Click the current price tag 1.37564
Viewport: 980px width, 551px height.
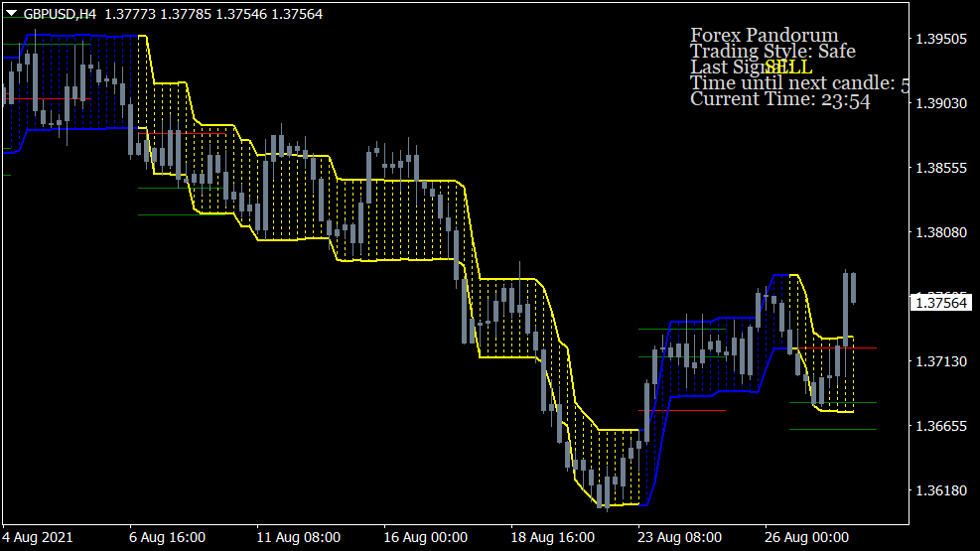[x=941, y=302]
